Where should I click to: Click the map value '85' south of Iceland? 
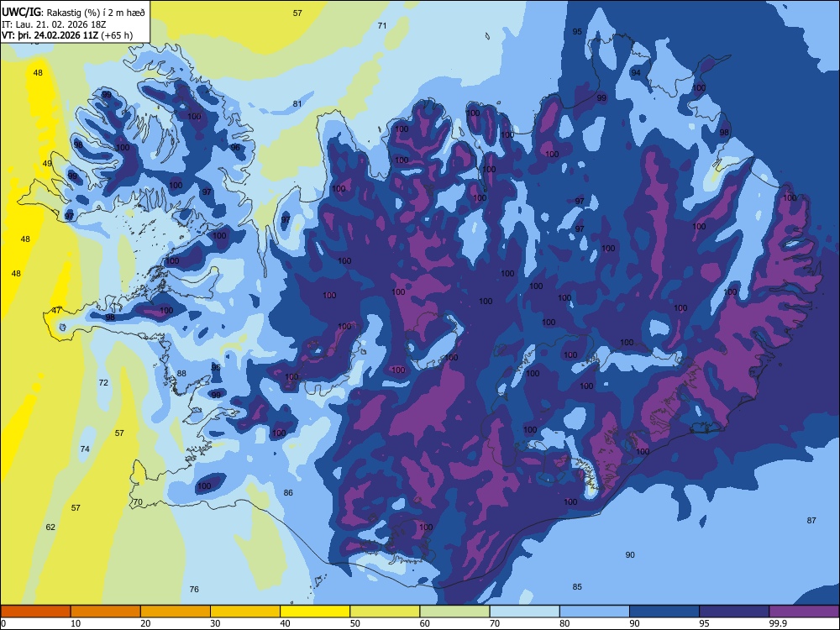[577, 586]
